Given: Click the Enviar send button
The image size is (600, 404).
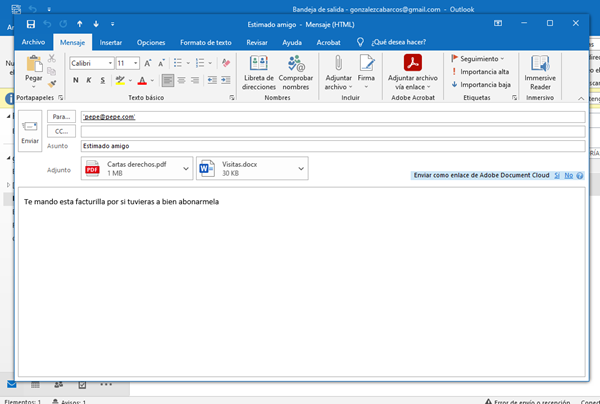Looking at the screenshot, I should 29,130.
